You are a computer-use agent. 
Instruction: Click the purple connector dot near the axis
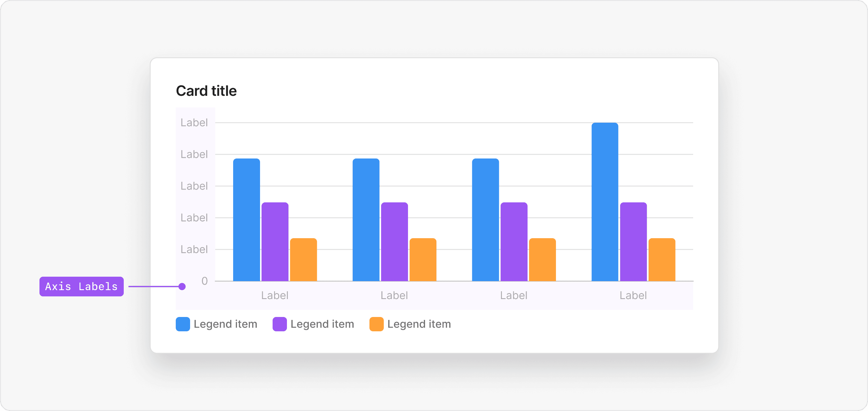182,287
